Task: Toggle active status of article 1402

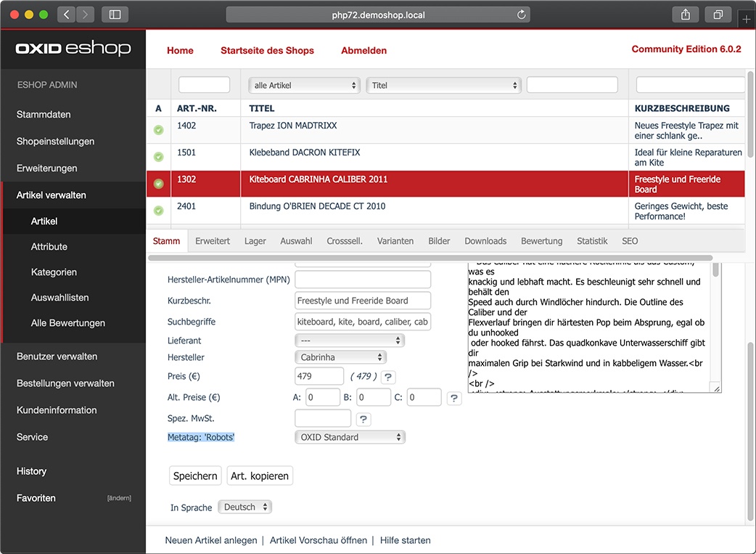Action: point(159,130)
